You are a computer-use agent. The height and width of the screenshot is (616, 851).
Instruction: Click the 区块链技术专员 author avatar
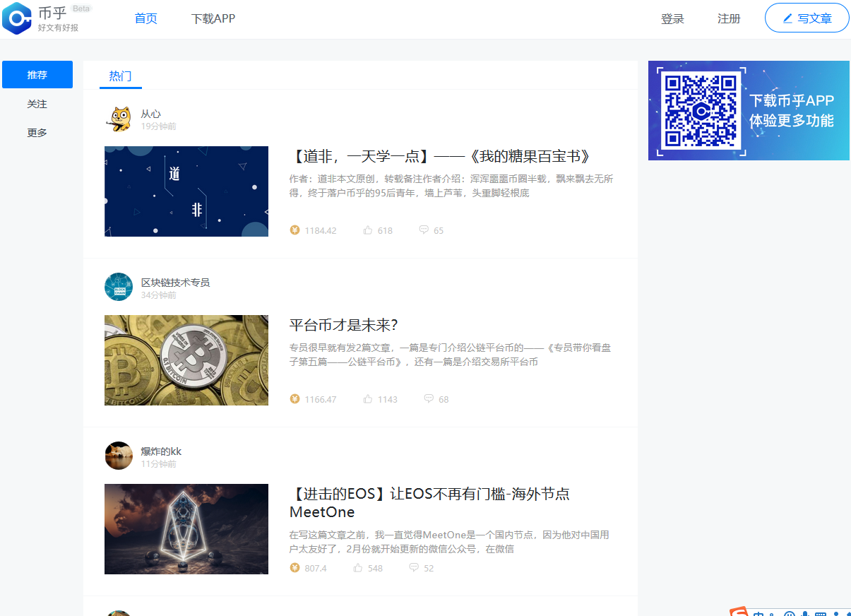[x=119, y=287]
